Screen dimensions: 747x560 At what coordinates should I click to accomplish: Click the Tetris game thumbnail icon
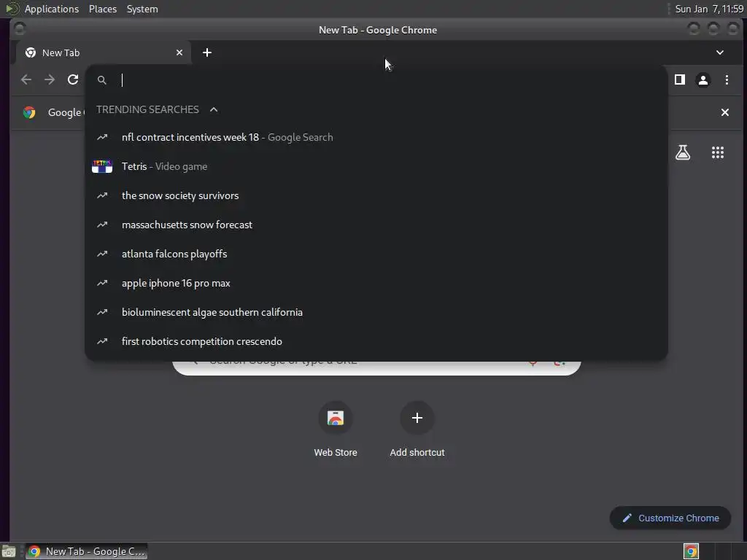(102, 166)
